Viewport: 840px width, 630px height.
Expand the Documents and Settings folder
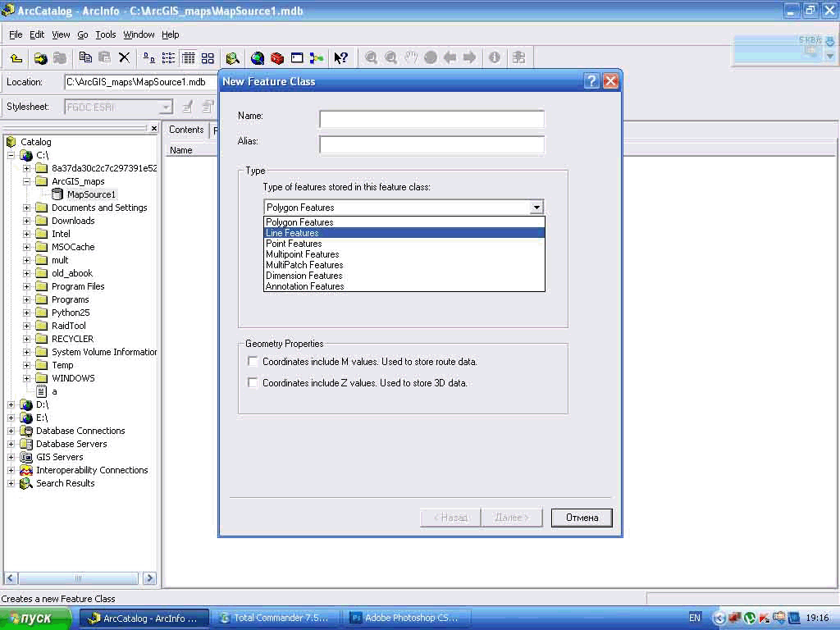click(26, 208)
